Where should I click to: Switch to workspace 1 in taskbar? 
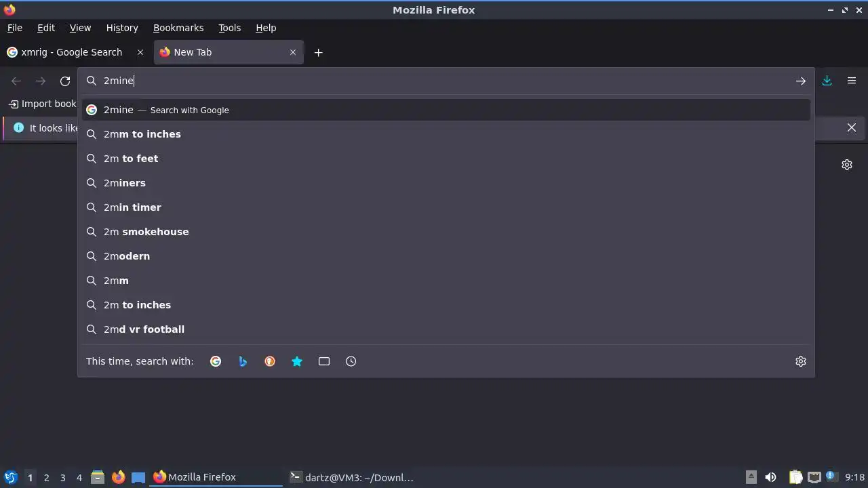point(30,478)
